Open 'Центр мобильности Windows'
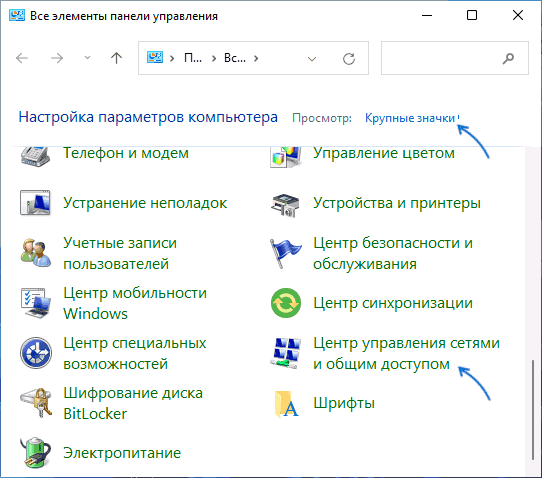This screenshot has height=478, width=542. pyautogui.click(x=135, y=303)
